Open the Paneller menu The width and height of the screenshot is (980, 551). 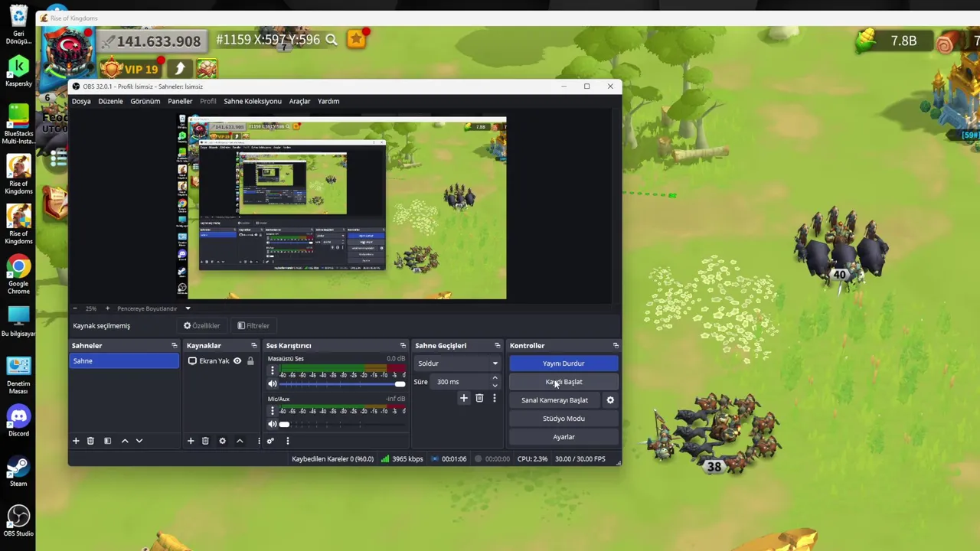click(x=180, y=101)
